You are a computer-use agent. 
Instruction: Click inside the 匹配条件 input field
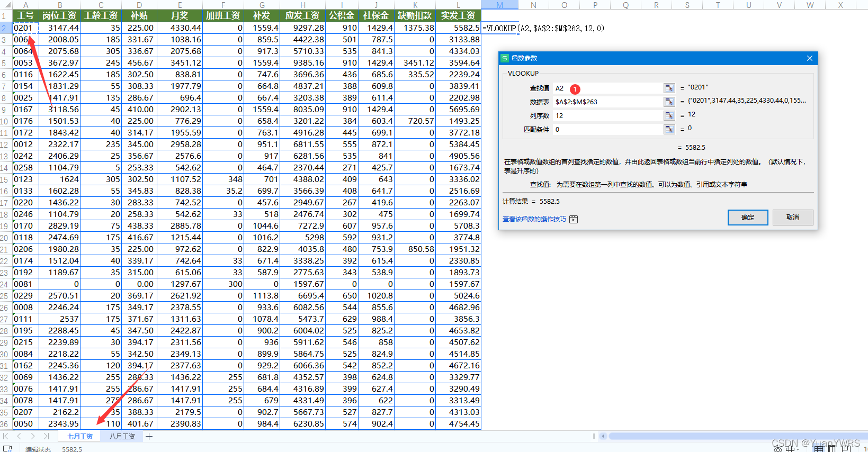click(x=608, y=129)
